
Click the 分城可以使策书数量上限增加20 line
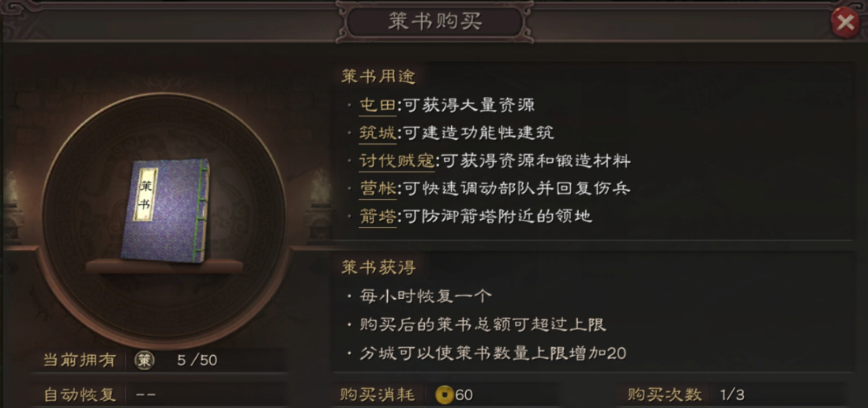493,353
